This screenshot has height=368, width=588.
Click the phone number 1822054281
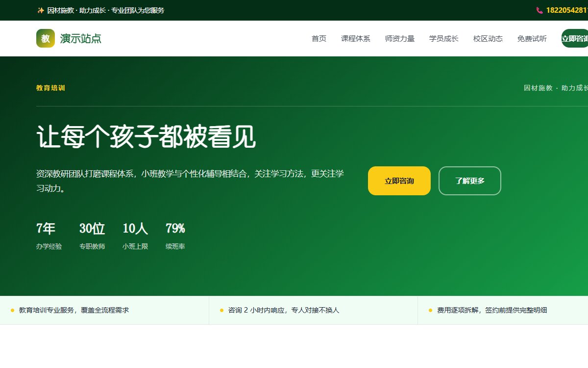567,10
